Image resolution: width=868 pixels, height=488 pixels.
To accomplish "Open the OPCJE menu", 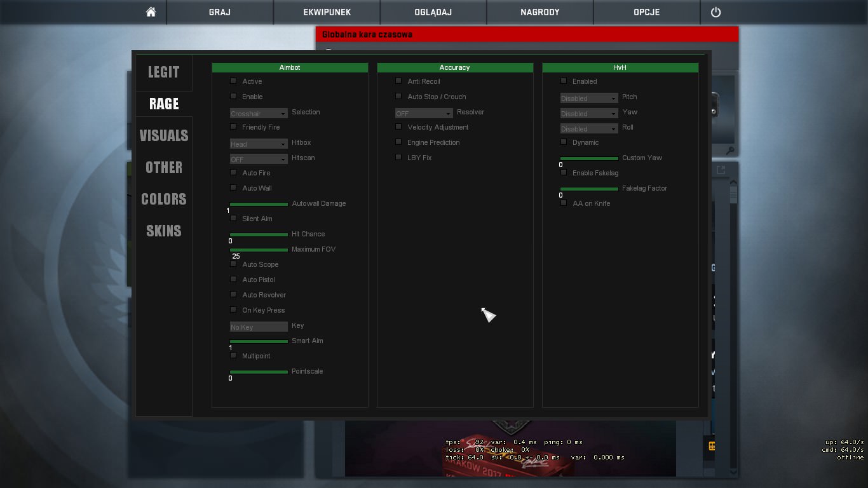I will point(647,12).
